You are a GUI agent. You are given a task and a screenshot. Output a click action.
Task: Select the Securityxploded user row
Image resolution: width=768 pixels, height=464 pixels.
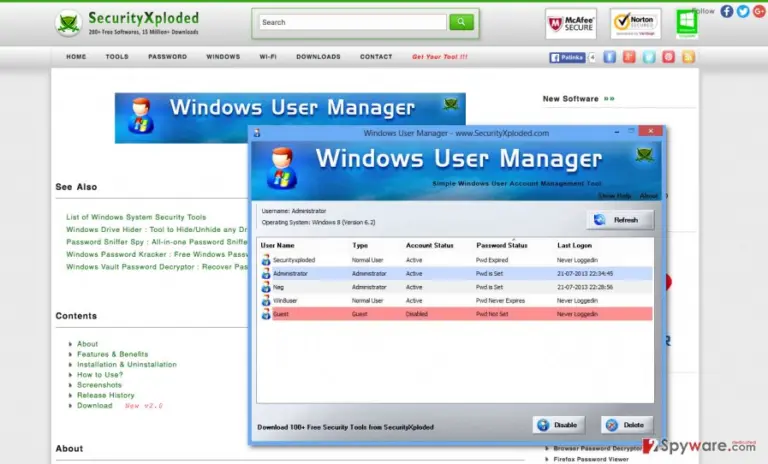(x=456, y=260)
